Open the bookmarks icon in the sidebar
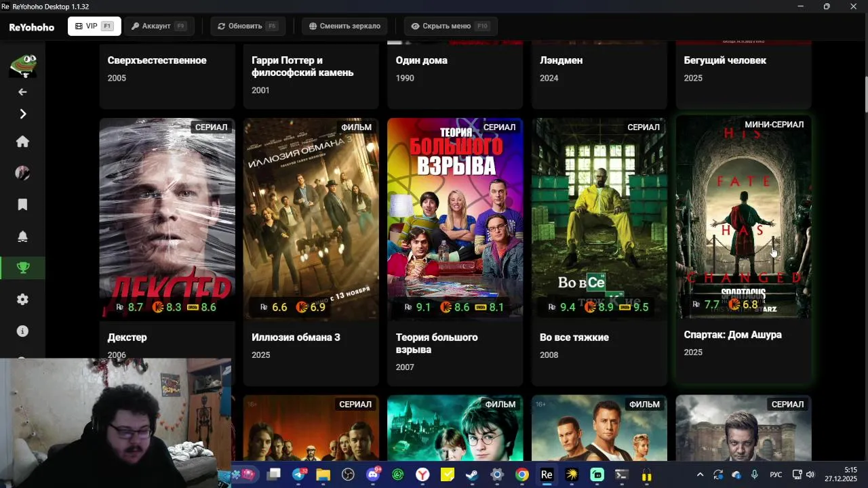This screenshot has height=488, width=868. [x=22, y=205]
